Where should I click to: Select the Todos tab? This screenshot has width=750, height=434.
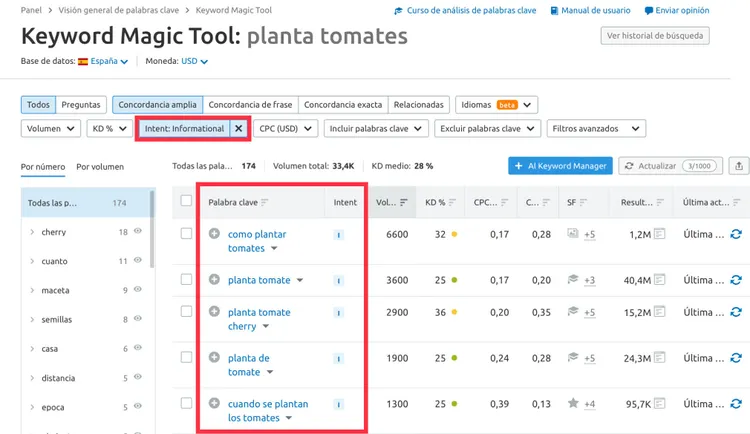point(38,104)
